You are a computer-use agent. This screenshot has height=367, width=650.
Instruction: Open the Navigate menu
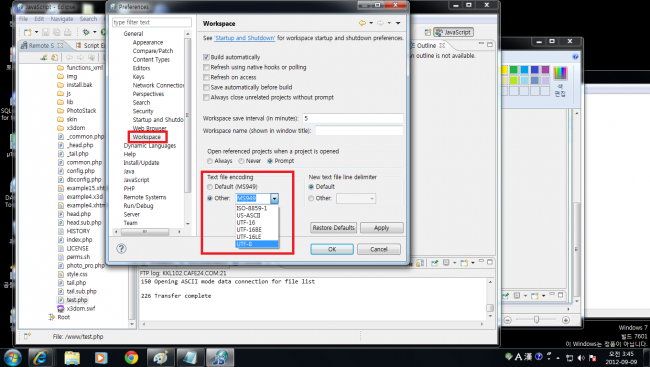[x=62, y=19]
